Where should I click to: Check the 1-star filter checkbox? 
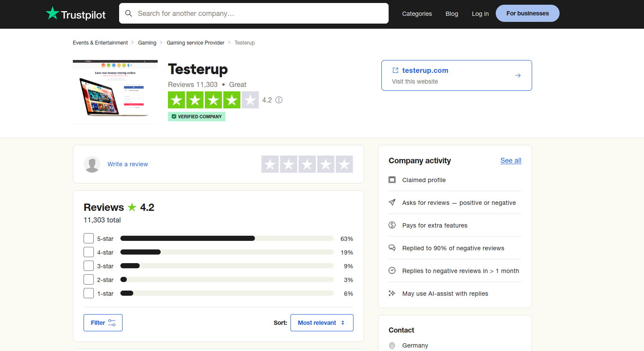coord(89,293)
